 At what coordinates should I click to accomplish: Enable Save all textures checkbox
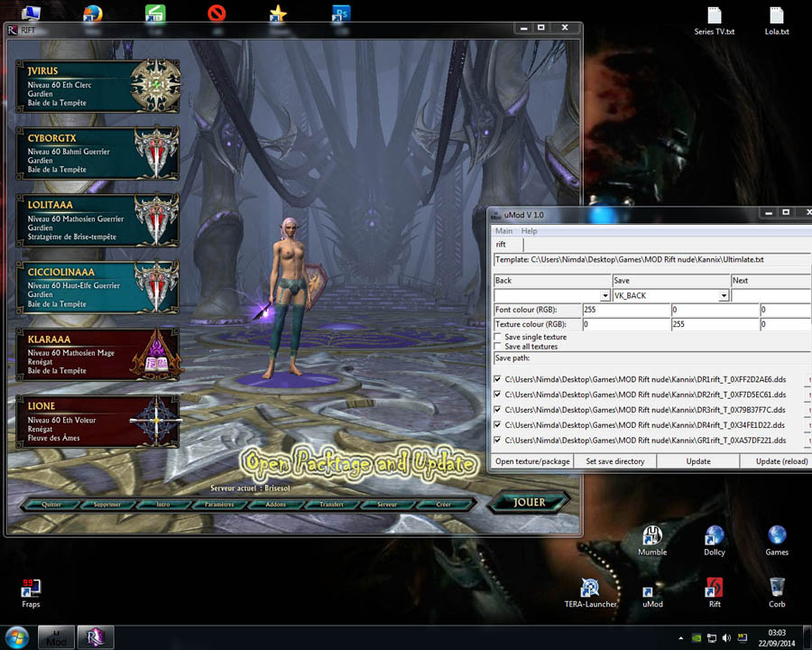click(498, 347)
